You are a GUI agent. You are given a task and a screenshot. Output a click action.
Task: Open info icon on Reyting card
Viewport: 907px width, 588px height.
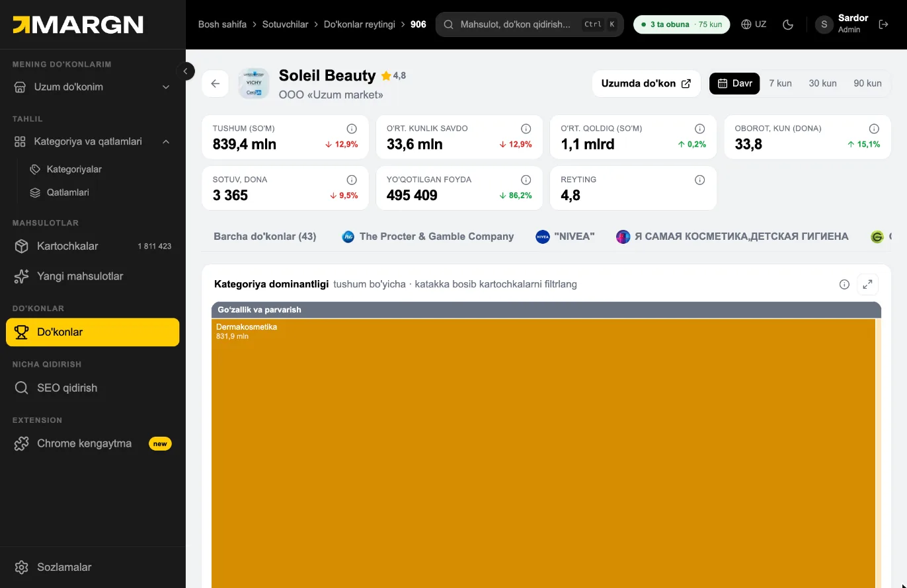point(700,180)
